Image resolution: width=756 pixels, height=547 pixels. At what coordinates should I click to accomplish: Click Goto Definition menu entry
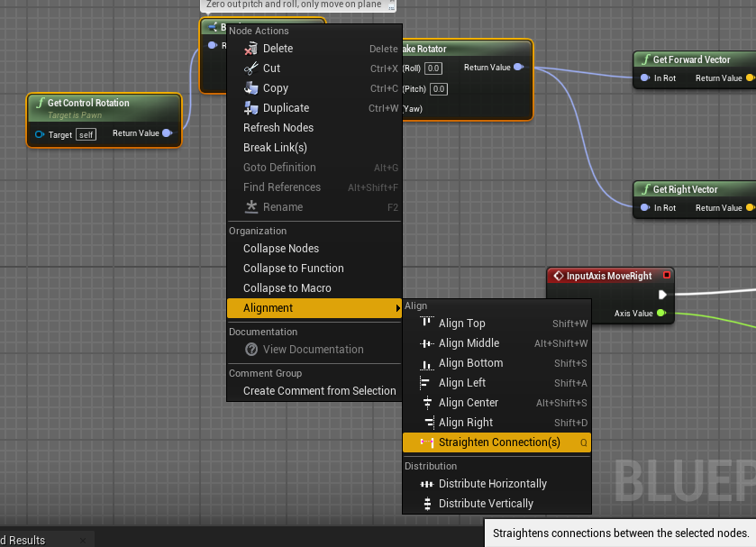pyautogui.click(x=314, y=168)
